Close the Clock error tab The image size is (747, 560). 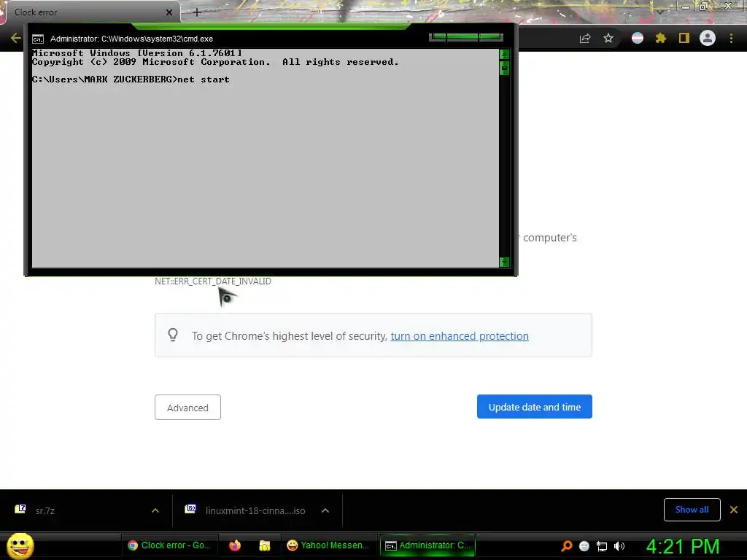click(x=169, y=12)
